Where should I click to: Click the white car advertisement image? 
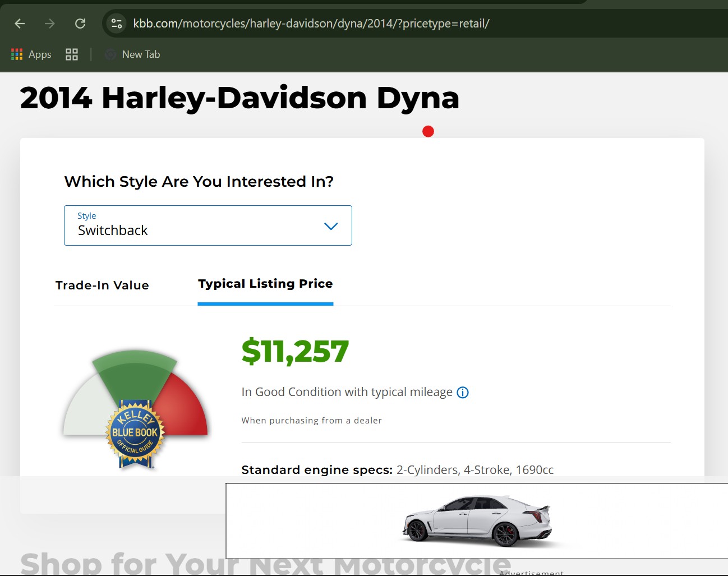(478, 521)
